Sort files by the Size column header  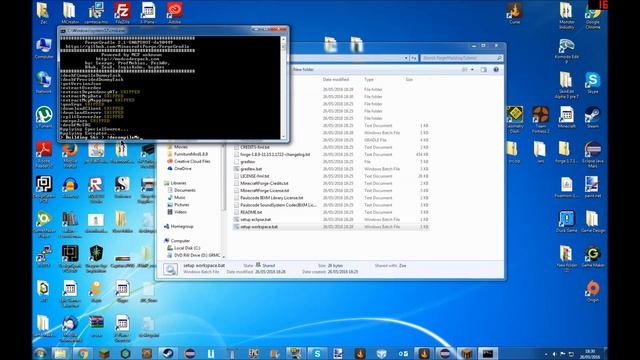point(409,79)
